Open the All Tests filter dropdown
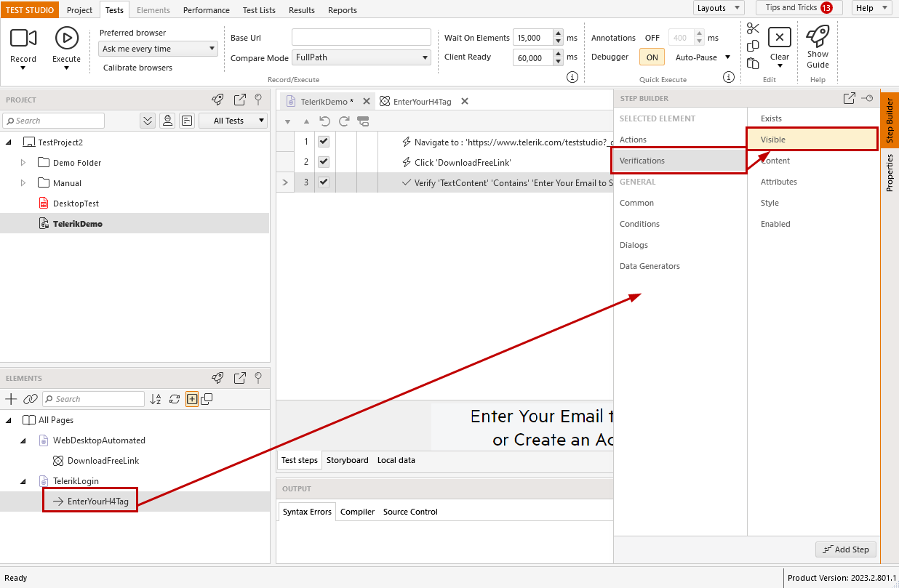Viewport: 899px width, 588px height. pos(233,121)
